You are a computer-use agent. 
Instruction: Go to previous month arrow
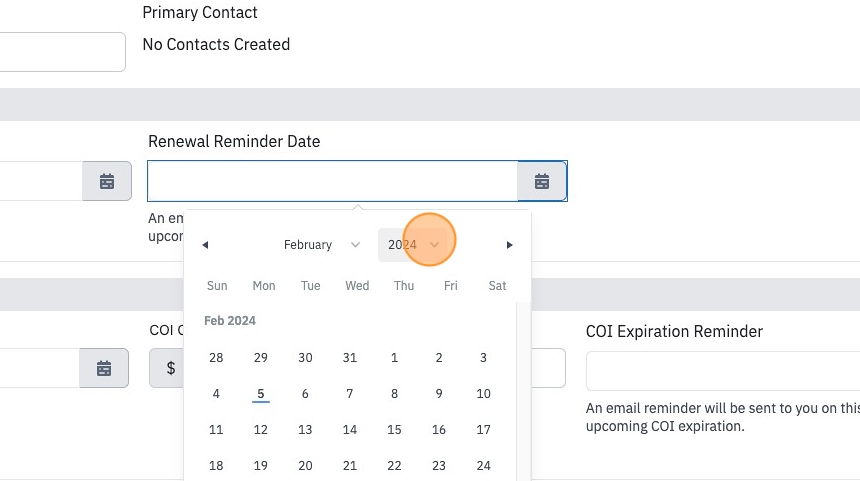(x=205, y=245)
